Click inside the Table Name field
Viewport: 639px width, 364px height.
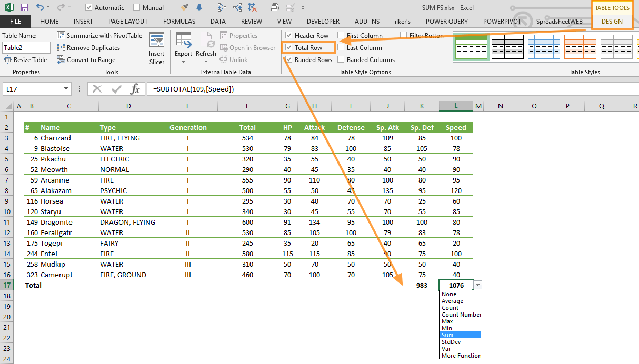26,47
